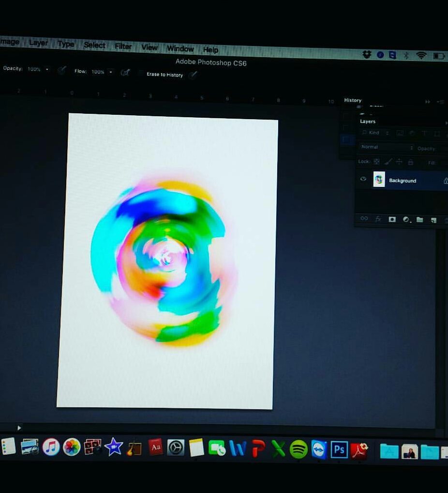Open System Preferences from the Dock

(176, 447)
